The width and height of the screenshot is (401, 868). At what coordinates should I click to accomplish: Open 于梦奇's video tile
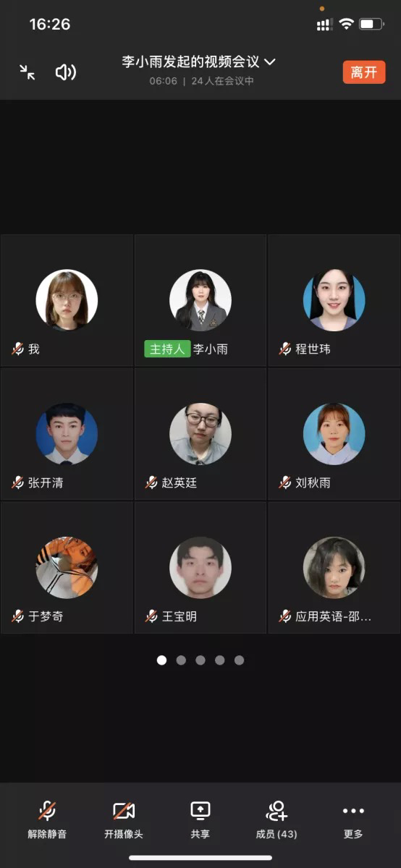point(67,568)
